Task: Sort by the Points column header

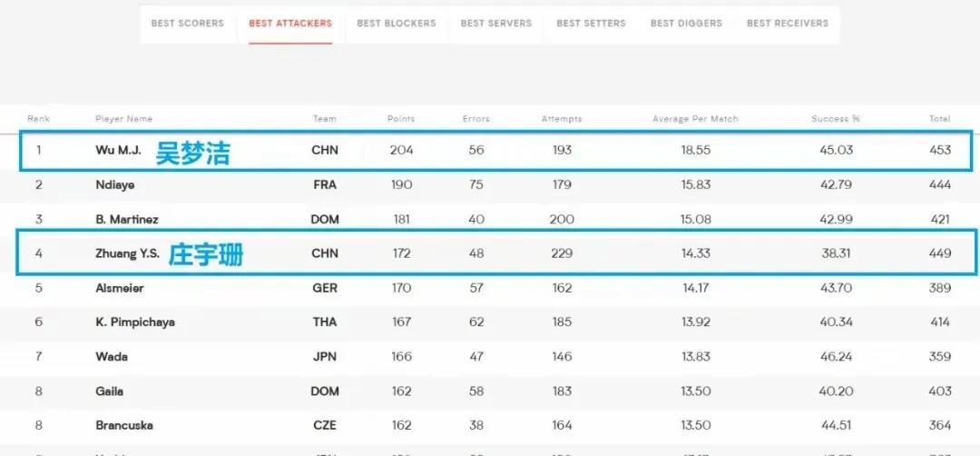Action: 401,118
